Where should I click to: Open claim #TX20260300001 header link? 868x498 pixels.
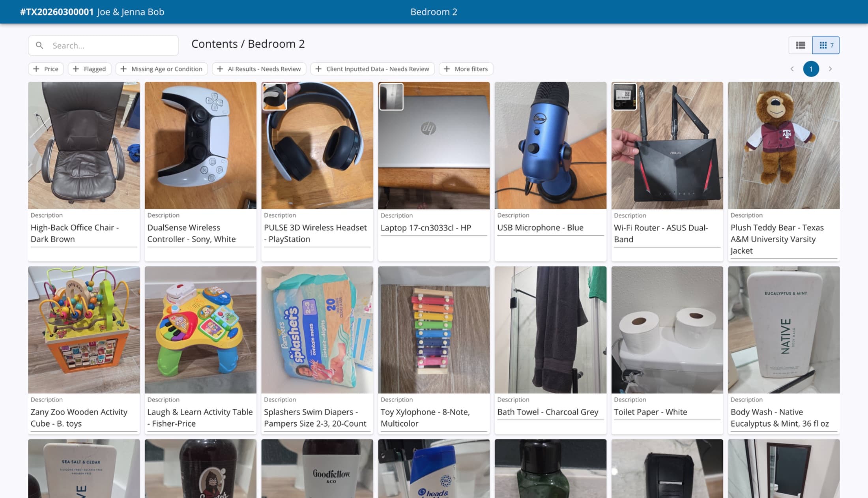[x=57, y=12]
